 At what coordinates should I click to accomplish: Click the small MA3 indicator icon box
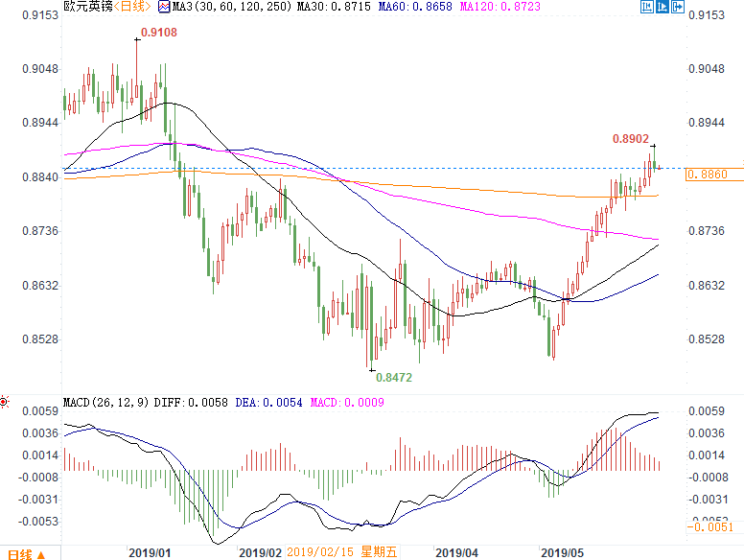[164, 8]
